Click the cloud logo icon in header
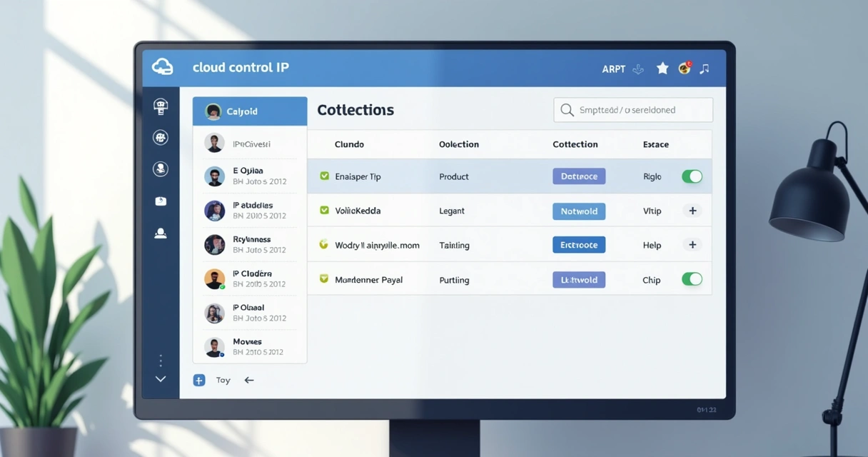The image size is (868, 457). coord(163,67)
